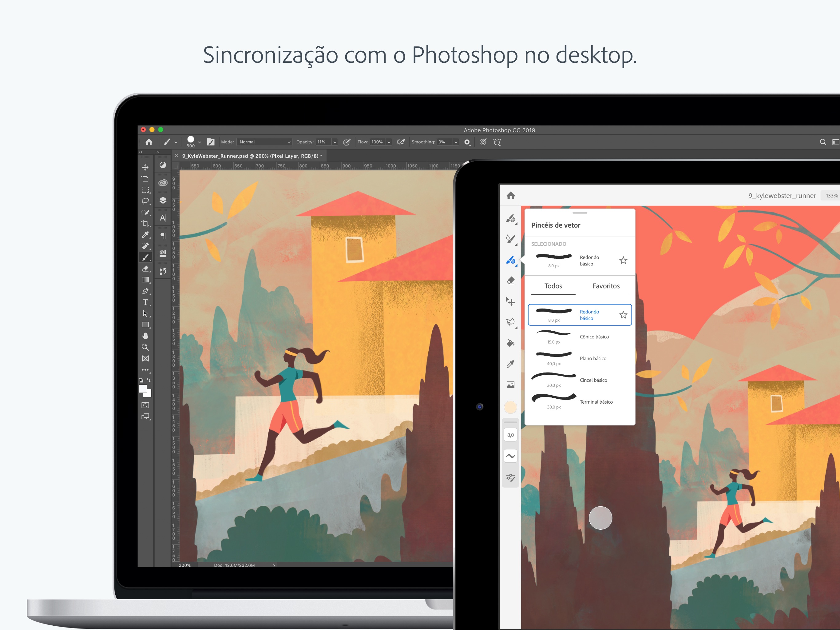Open the Tool Preset picker arrow
840x630 pixels.
[176, 142]
